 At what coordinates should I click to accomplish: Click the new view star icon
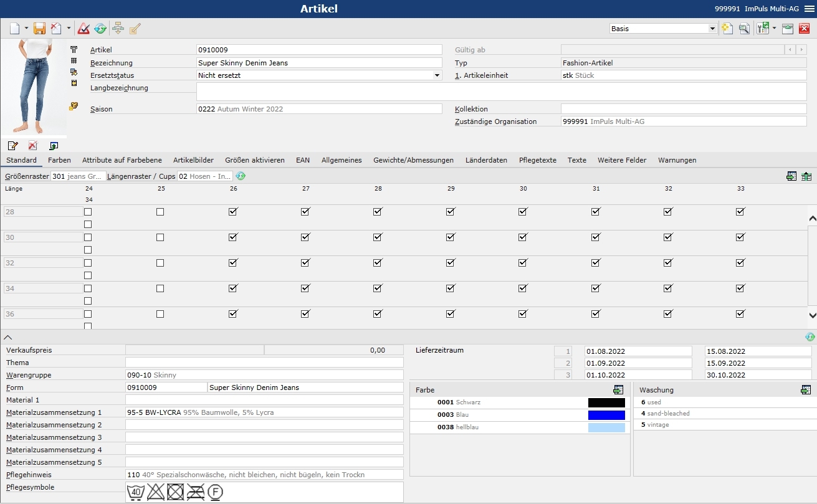point(727,28)
